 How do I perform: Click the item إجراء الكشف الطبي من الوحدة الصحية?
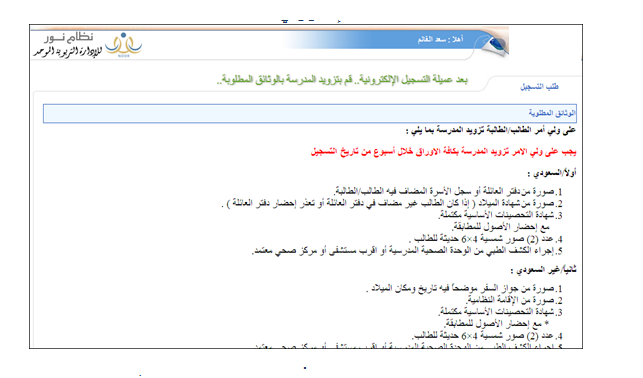[407, 250]
